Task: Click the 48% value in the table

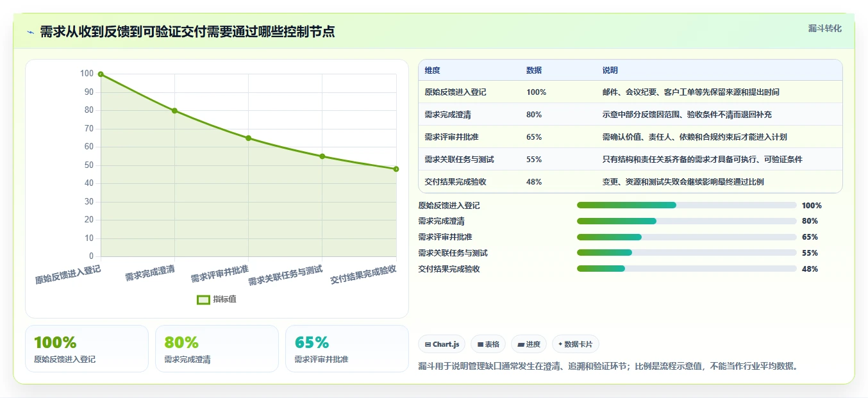Action: click(534, 182)
